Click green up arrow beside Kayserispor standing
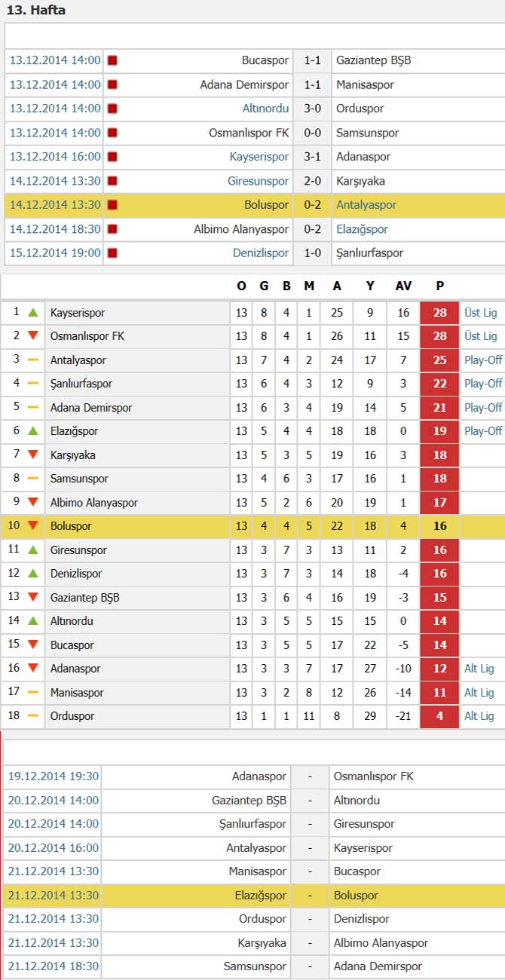 pos(32,312)
